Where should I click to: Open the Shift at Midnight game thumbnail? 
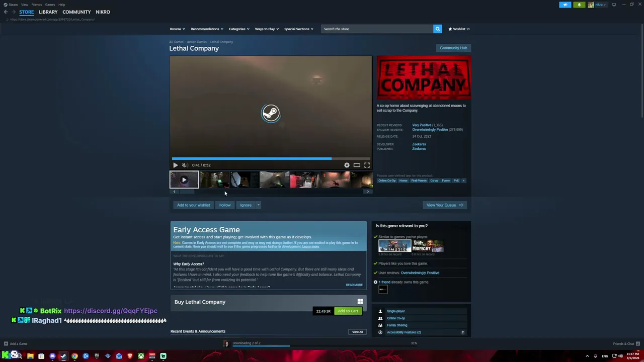(428, 246)
